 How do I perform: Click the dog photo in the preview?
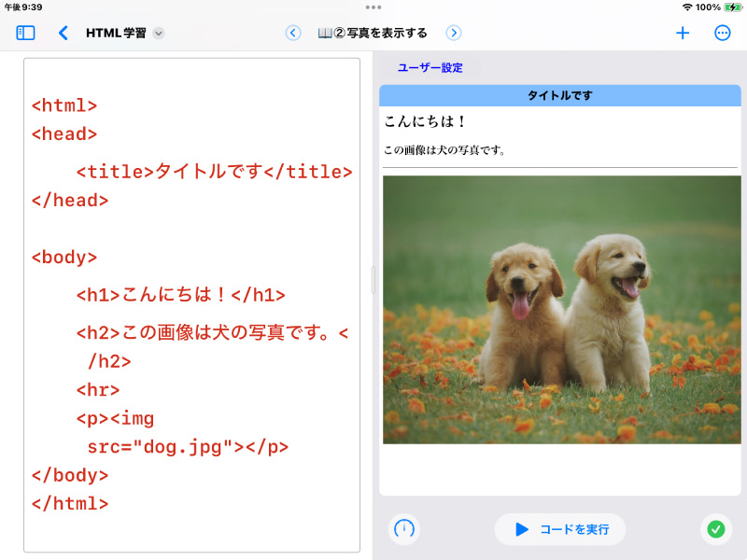[x=560, y=309]
